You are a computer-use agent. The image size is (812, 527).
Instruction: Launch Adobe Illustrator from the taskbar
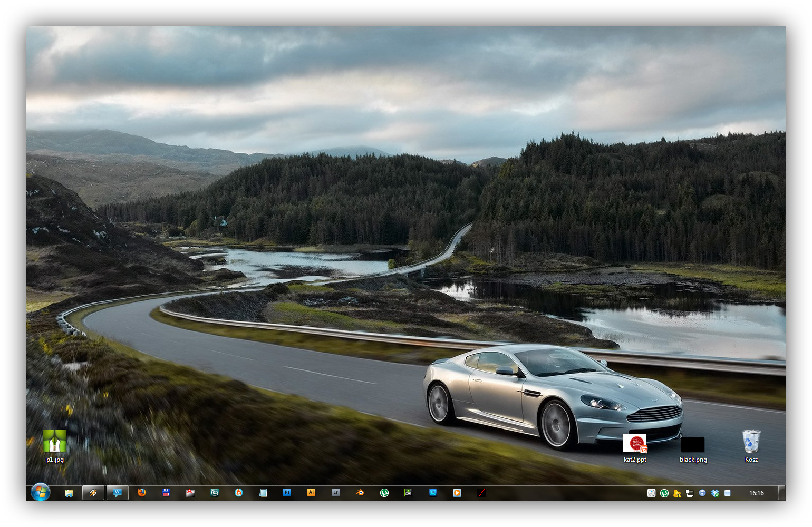point(311,493)
